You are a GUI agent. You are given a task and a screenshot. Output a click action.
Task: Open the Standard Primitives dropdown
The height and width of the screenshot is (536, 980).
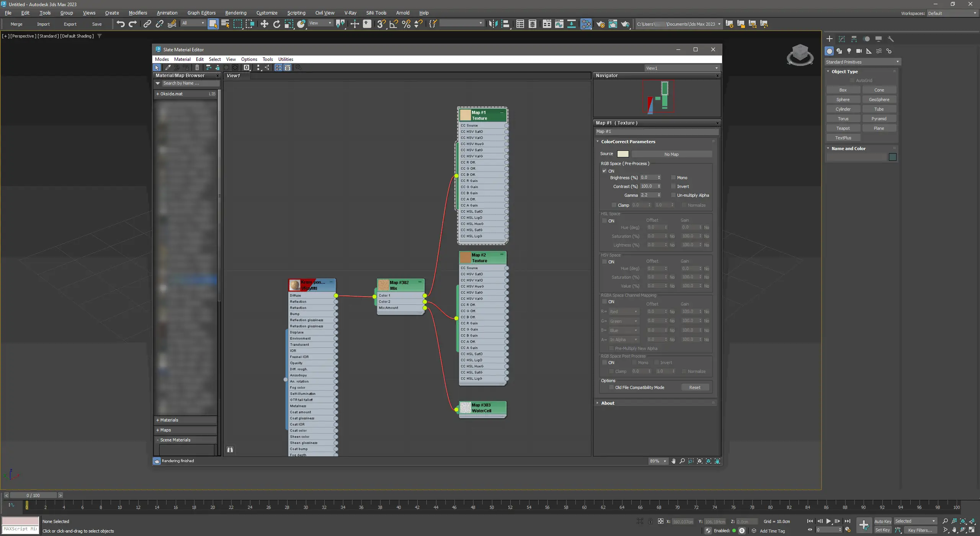coord(862,62)
